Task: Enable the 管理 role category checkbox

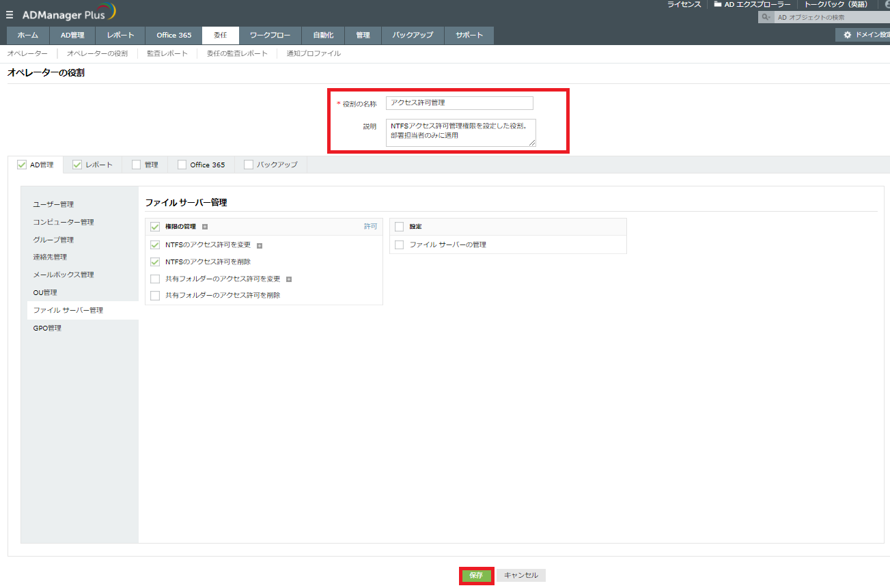Action: tap(136, 165)
